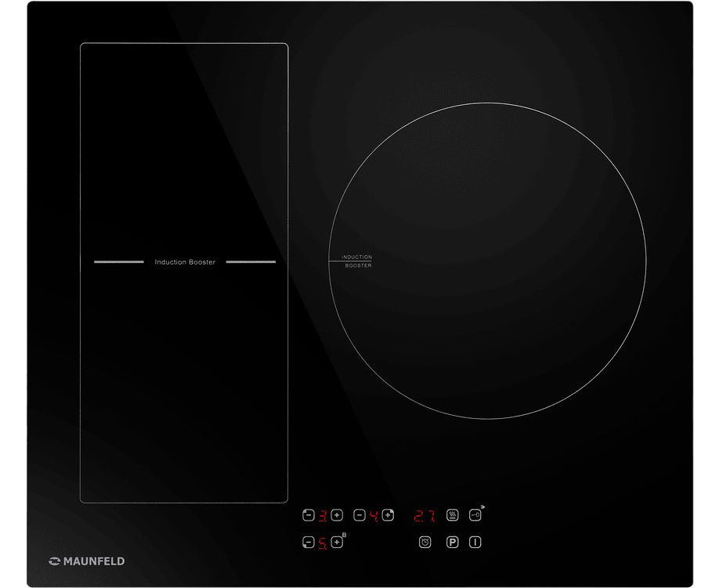This screenshot has width=719, height=588.
Task: Tap the red digit 4 power display
Action: [374, 515]
